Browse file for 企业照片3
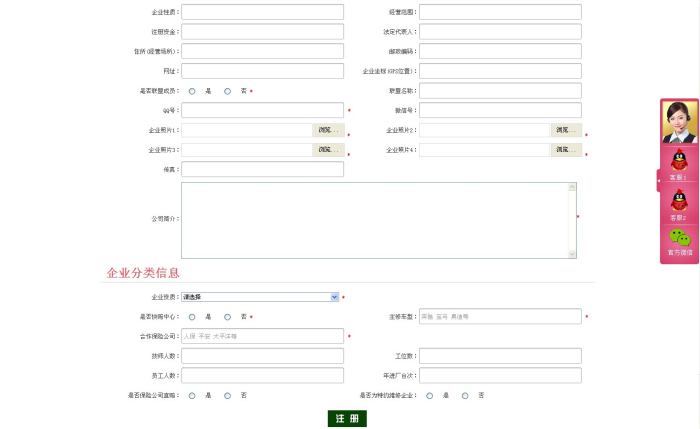Screen dimensions: 700x429 (x=329, y=150)
